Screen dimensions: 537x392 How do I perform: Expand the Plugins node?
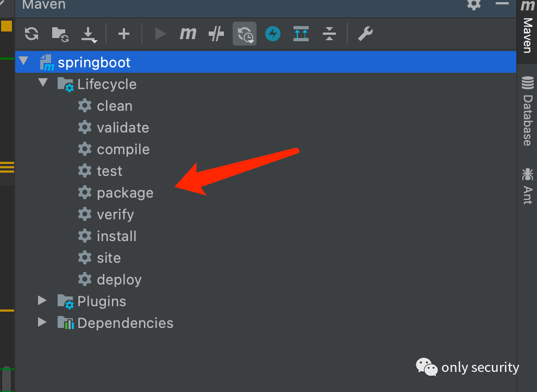42,301
